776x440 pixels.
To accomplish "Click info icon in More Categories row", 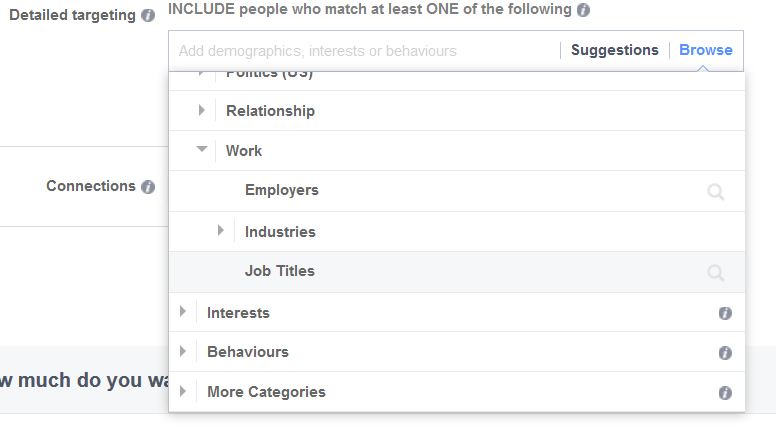I will 725,393.
